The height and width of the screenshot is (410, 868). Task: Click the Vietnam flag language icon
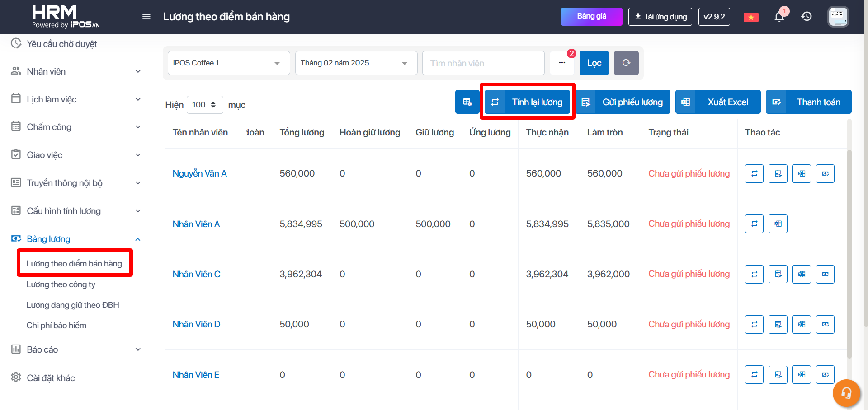pyautogui.click(x=751, y=17)
